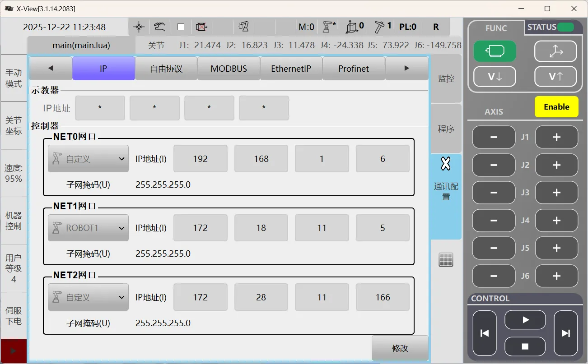Click the hammer tool icon showing 1
Viewport: 588px width, 364px height.
[x=380, y=27]
